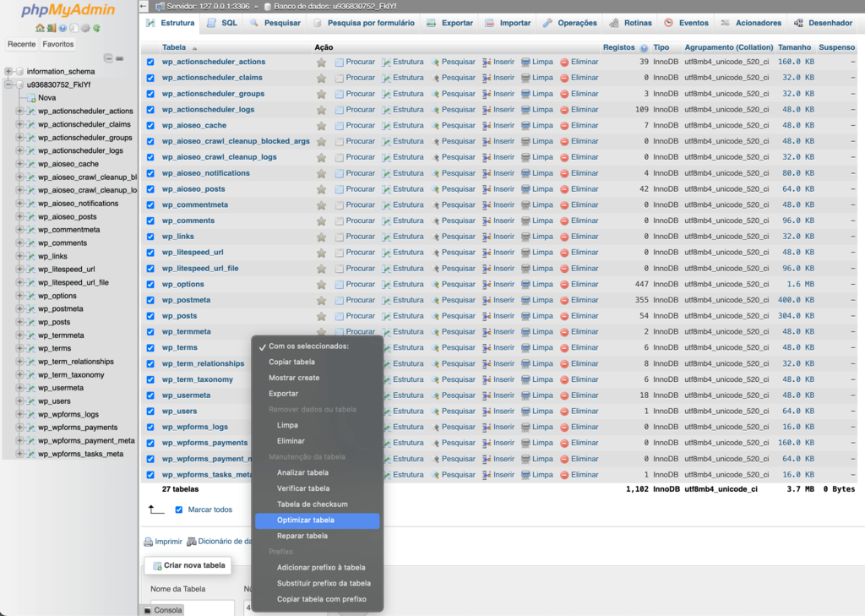
Task: Click the green reload navigation icon
Action: (x=96, y=28)
